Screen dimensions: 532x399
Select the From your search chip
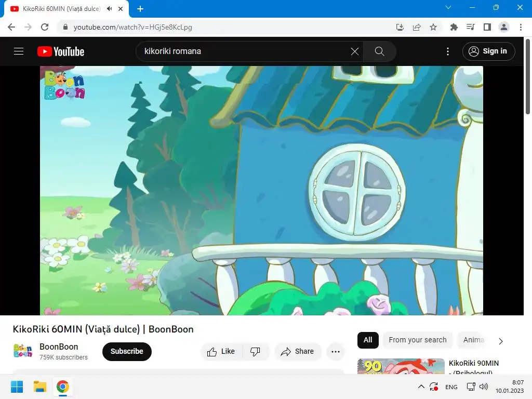(418, 340)
